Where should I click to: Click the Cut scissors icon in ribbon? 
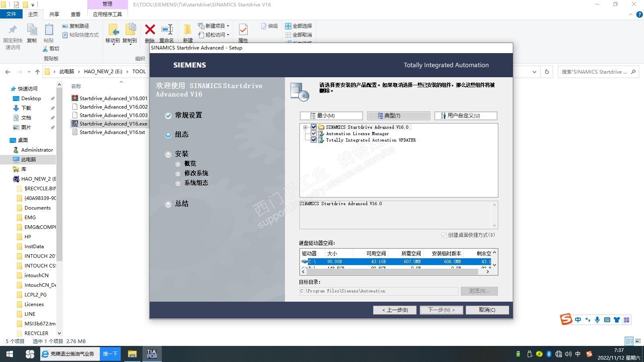[x=45, y=49]
